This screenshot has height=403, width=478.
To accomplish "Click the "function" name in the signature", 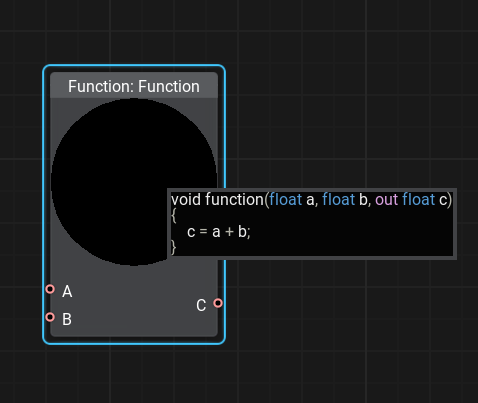I will (235, 200).
